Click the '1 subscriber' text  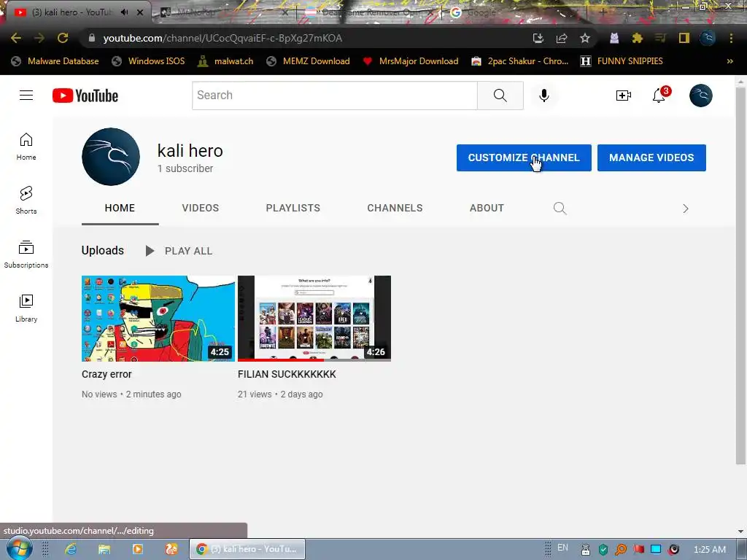pyautogui.click(x=185, y=168)
